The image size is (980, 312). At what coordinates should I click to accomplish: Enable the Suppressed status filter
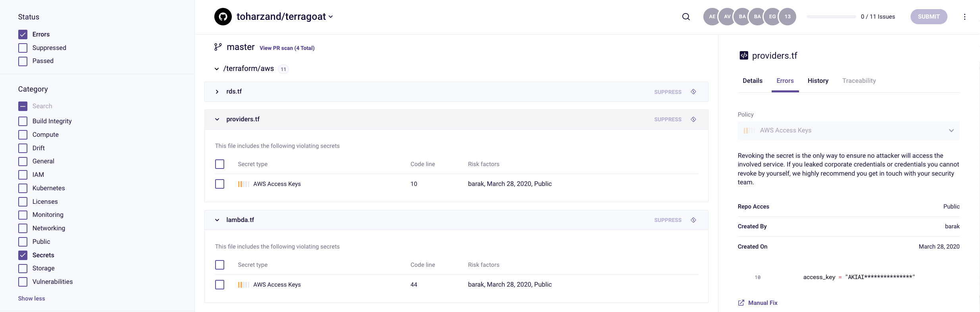[x=23, y=48]
